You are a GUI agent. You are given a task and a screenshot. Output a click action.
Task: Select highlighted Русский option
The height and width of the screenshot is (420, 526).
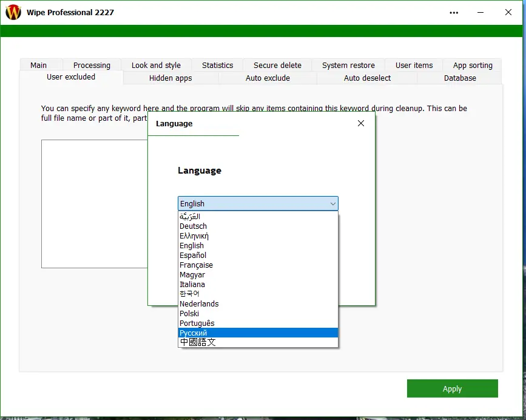(258, 333)
